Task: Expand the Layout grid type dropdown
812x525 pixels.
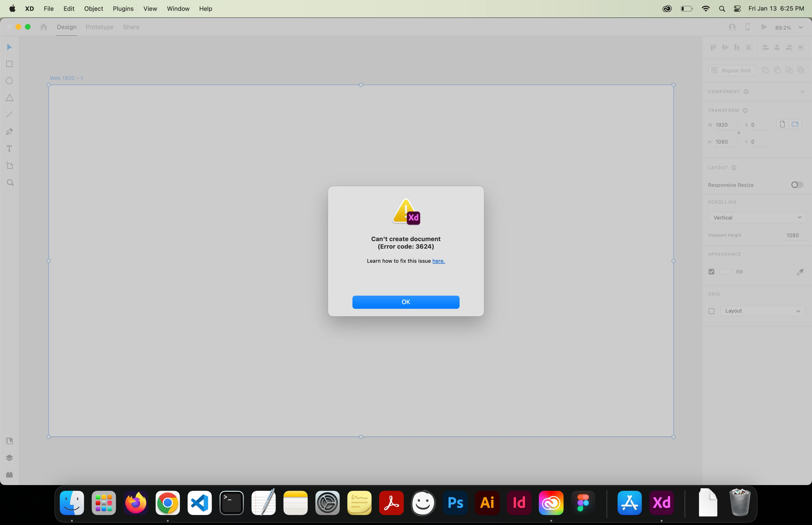Action: point(762,311)
